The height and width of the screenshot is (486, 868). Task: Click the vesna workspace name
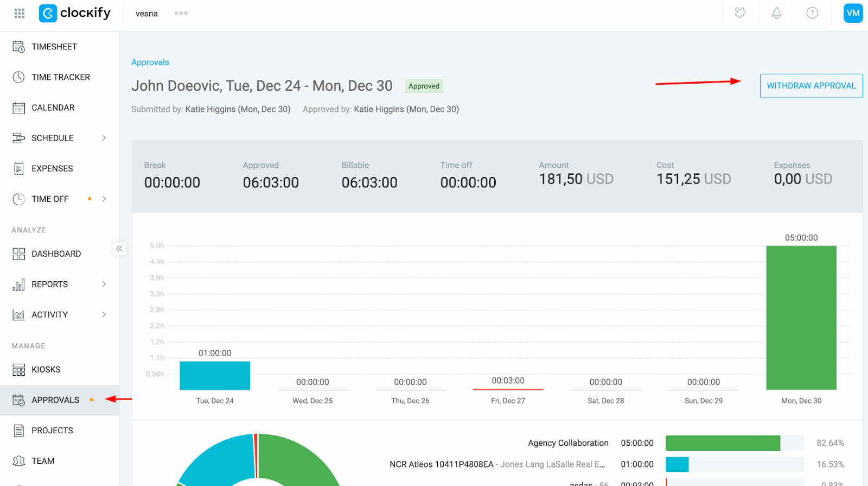(x=146, y=14)
